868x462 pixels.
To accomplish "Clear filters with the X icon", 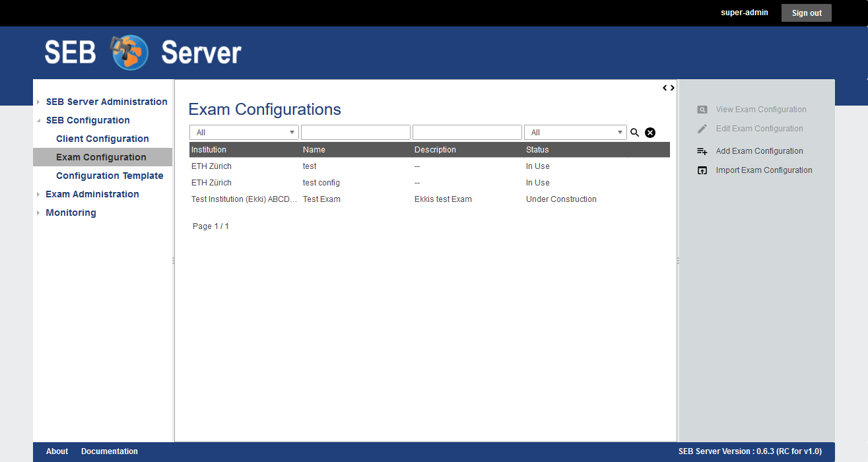I will pyautogui.click(x=650, y=133).
